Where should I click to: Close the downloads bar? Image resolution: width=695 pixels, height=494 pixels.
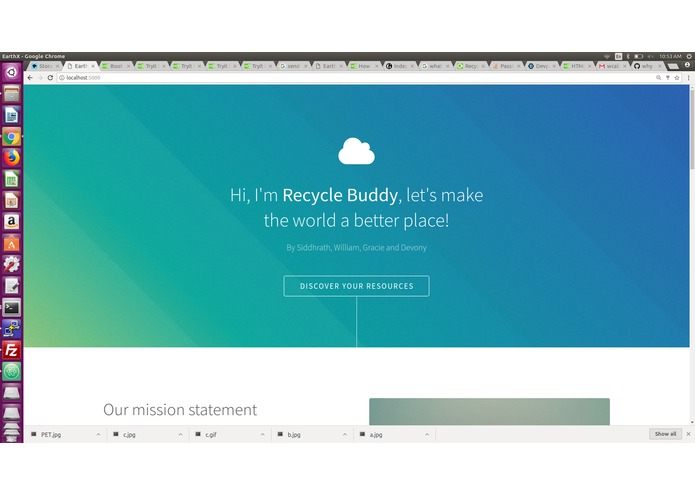(x=688, y=434)
